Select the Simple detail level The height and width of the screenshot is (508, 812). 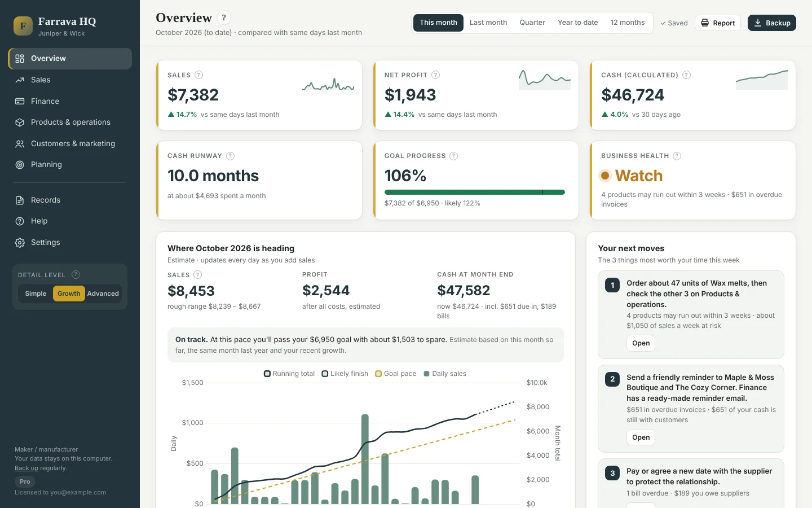[36, 294]
